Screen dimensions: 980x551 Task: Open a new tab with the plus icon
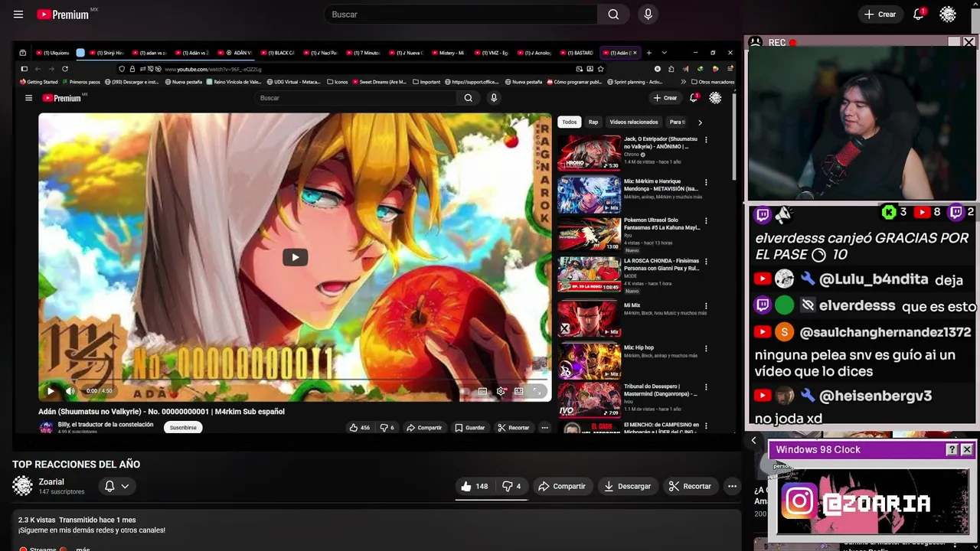pyautogui.click(x=648, y=53)
